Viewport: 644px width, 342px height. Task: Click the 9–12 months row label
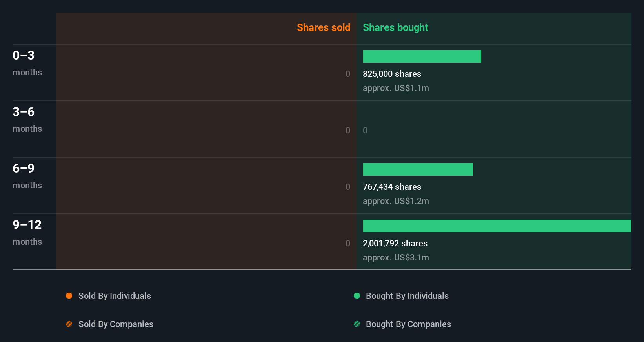pos(27,233)
